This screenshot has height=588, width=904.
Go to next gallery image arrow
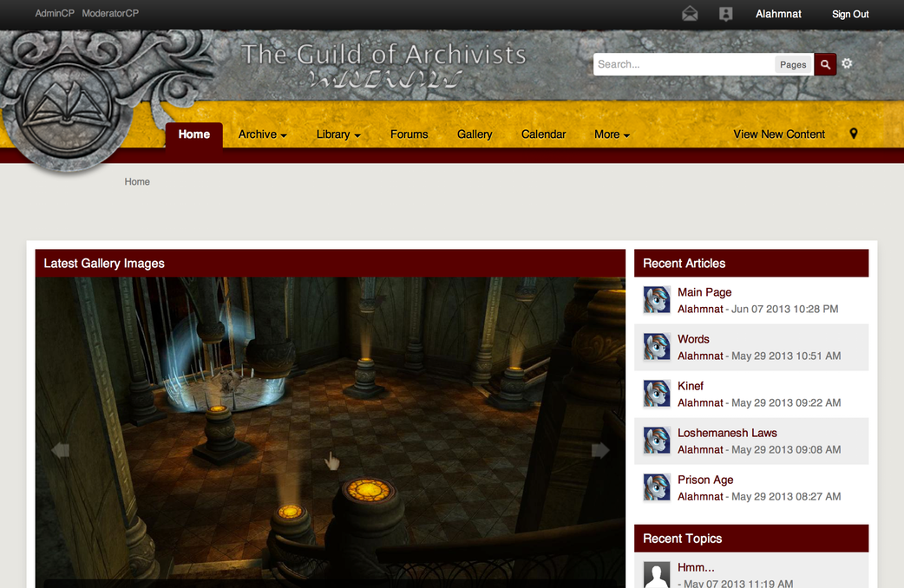point(600,450)
